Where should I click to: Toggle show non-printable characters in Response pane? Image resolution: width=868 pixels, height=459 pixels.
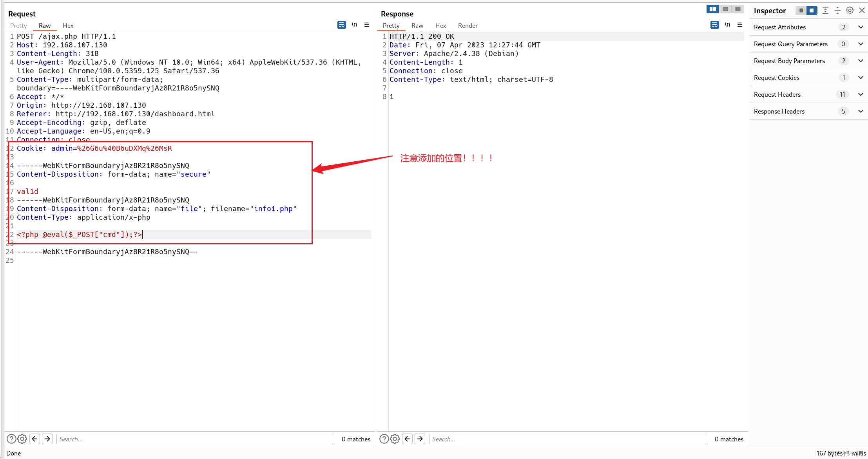tap(727, 25)
